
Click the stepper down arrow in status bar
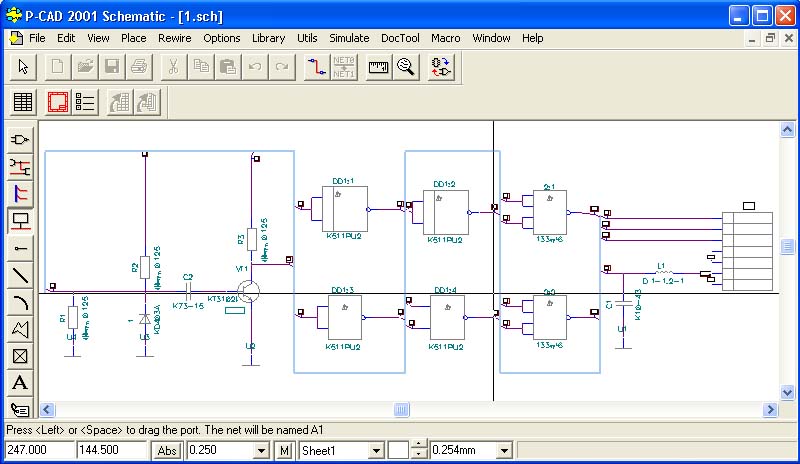(418, 454)
